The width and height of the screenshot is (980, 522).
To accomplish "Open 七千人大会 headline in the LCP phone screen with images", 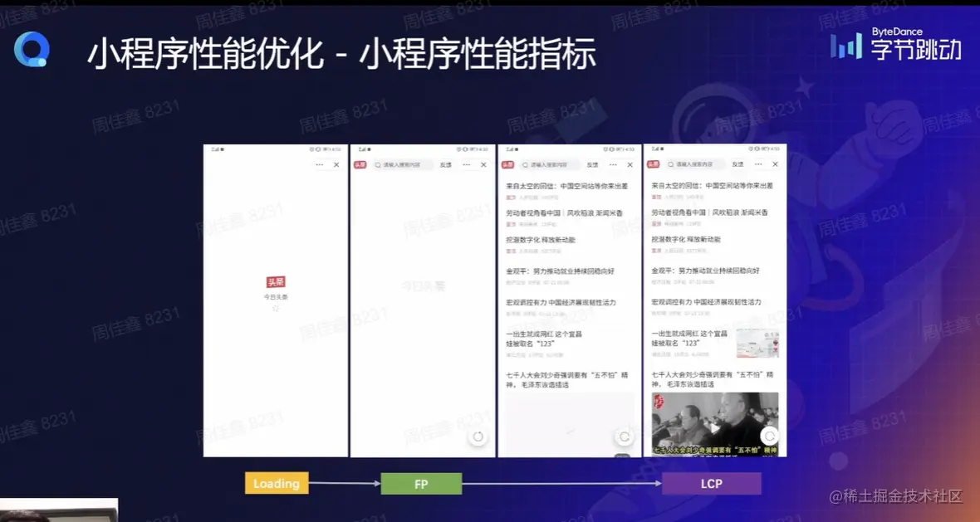I will tap(713, 379).
